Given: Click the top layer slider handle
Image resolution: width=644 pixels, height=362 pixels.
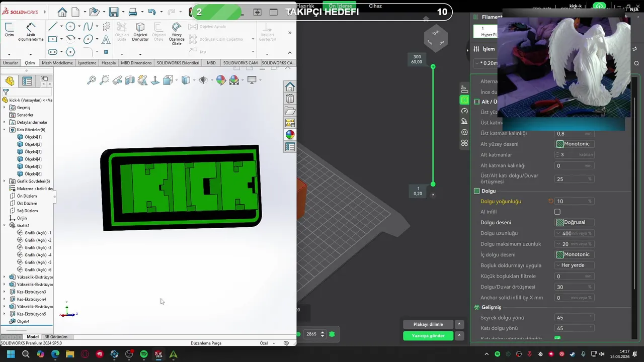Looking at the screenshot, I should pyautogui.click(x=433, y=66).
